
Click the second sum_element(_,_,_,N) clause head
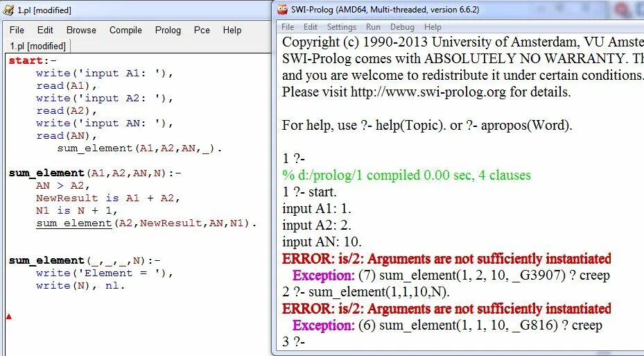point(85,260)
